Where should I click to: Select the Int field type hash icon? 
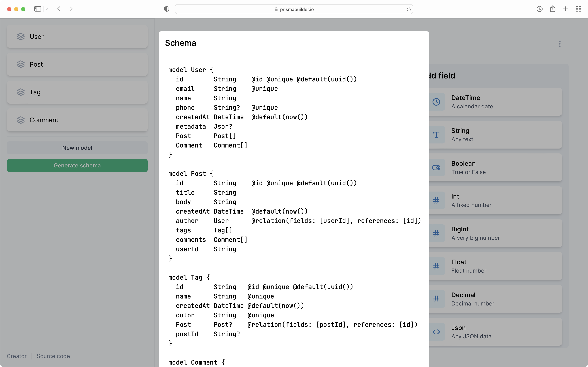pos(437,200)
